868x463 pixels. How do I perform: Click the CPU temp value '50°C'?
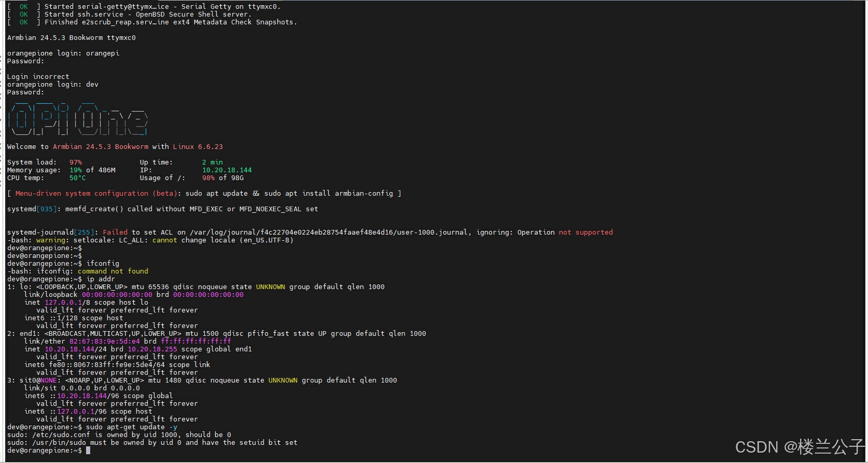(78, 178)
